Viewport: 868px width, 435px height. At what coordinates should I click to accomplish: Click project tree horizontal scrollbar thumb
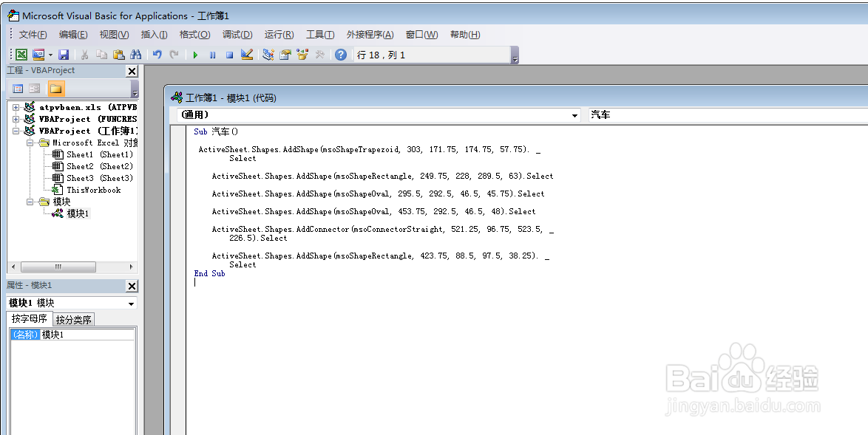pyautogui.click(x=58, y=267)
